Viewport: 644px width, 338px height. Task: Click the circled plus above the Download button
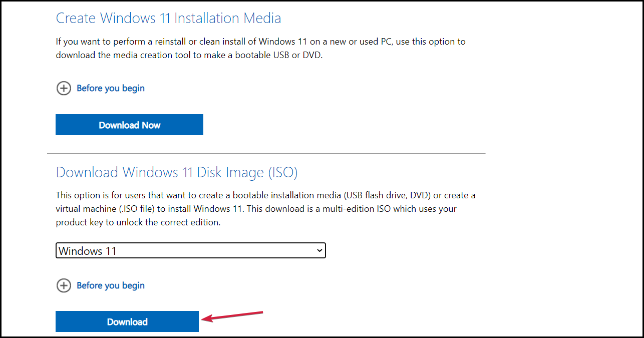tap(64, 285)
